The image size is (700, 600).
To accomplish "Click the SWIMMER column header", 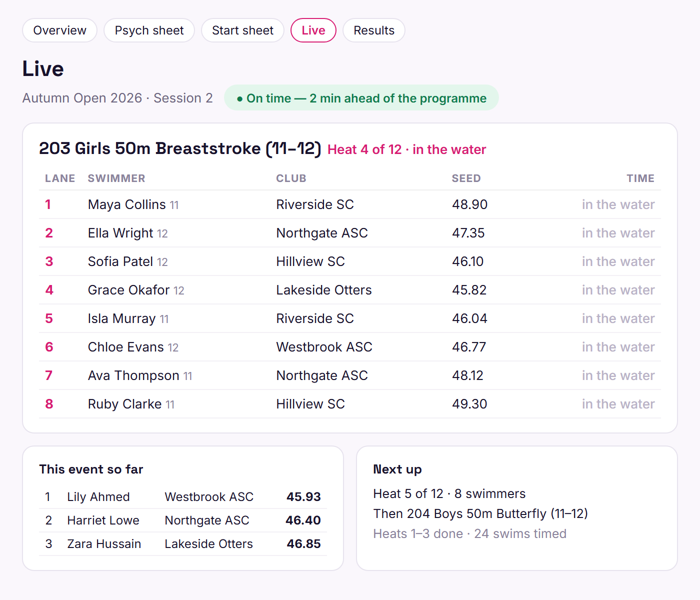I will coord(116,178).
